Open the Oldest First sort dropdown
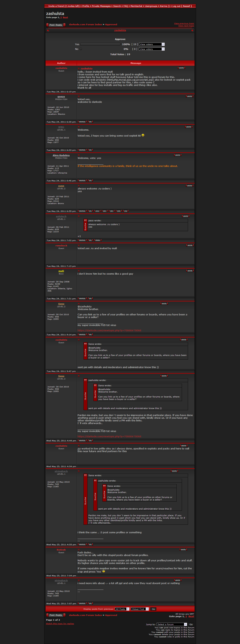 [140, 609]
